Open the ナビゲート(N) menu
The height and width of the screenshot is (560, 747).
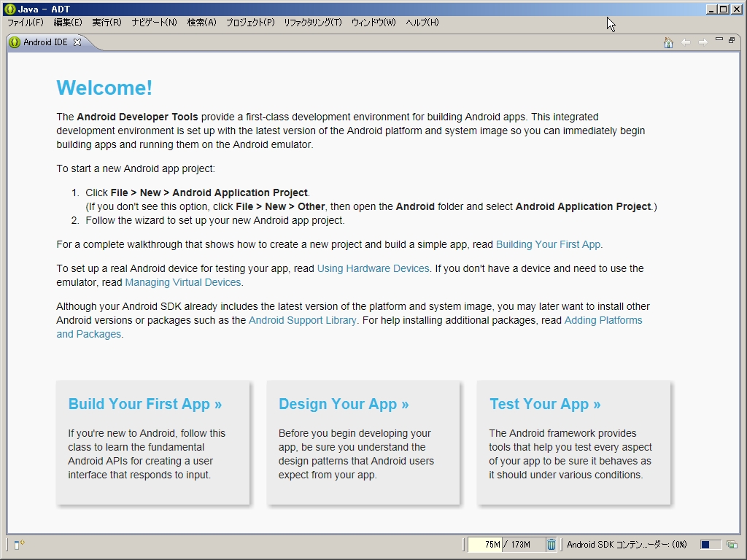(x=155, y=23)
